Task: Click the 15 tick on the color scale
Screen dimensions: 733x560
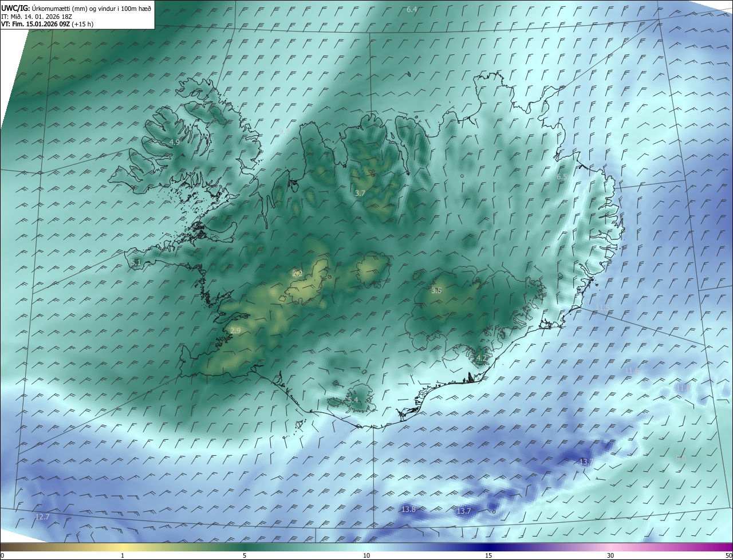Action: (488, 555)
